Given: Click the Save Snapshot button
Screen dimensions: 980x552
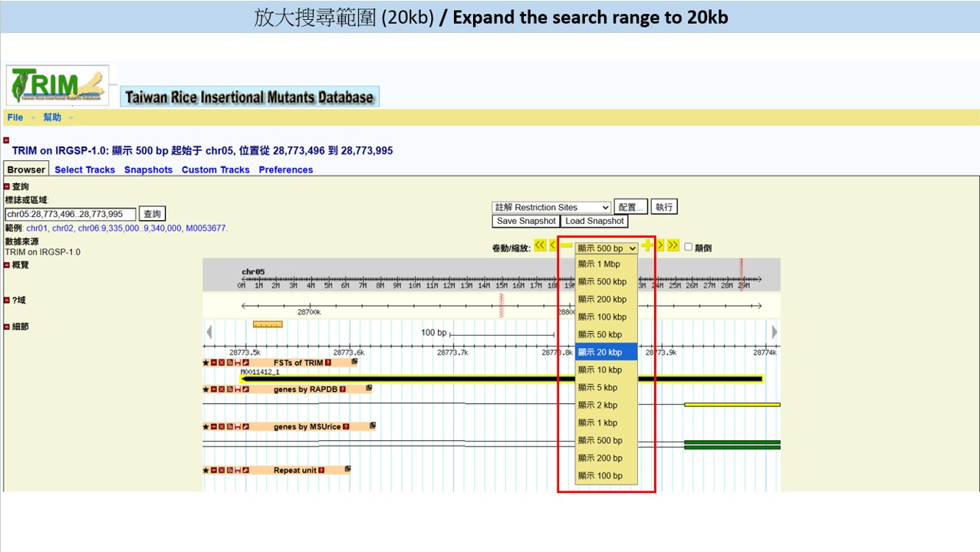Looking at the screenshot, I should [x=526, y=222].
